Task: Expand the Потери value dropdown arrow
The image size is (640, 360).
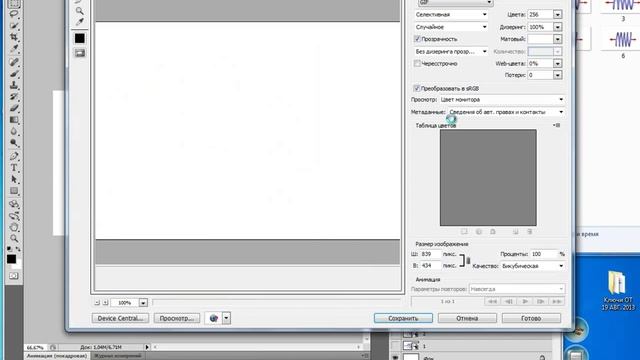Action: point(558,75)
